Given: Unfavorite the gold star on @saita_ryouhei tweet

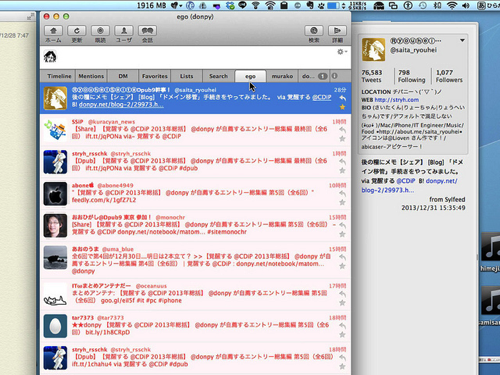Looking at the screenshot, I should coord(342,107).
